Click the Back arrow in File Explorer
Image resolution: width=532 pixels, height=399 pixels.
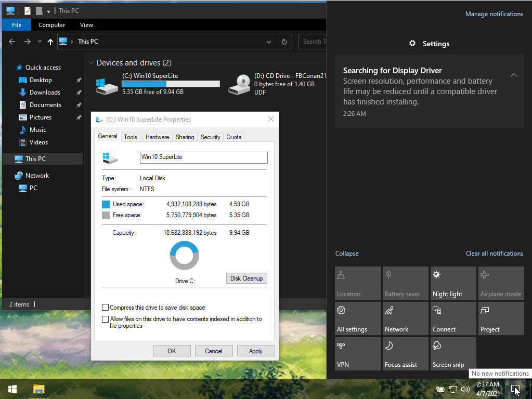pos(12,42)
